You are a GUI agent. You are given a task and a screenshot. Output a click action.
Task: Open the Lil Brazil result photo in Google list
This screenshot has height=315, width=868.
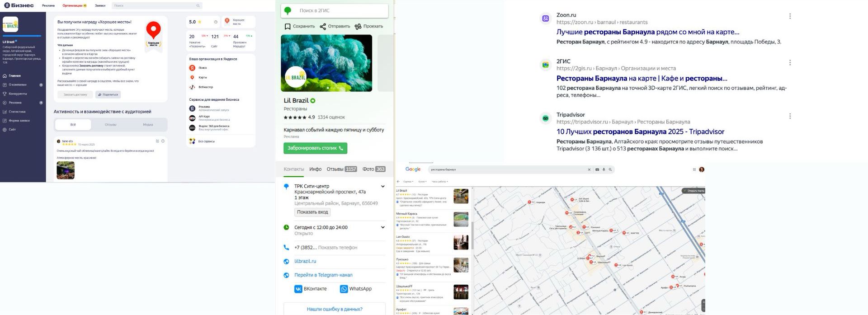[x=461, y=197]
